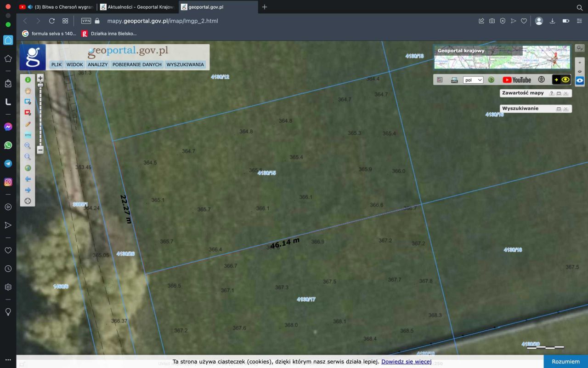Screen dimensions: 588x368
Task: Toggle the blue eye visibility button
Action: click(580, 80)
